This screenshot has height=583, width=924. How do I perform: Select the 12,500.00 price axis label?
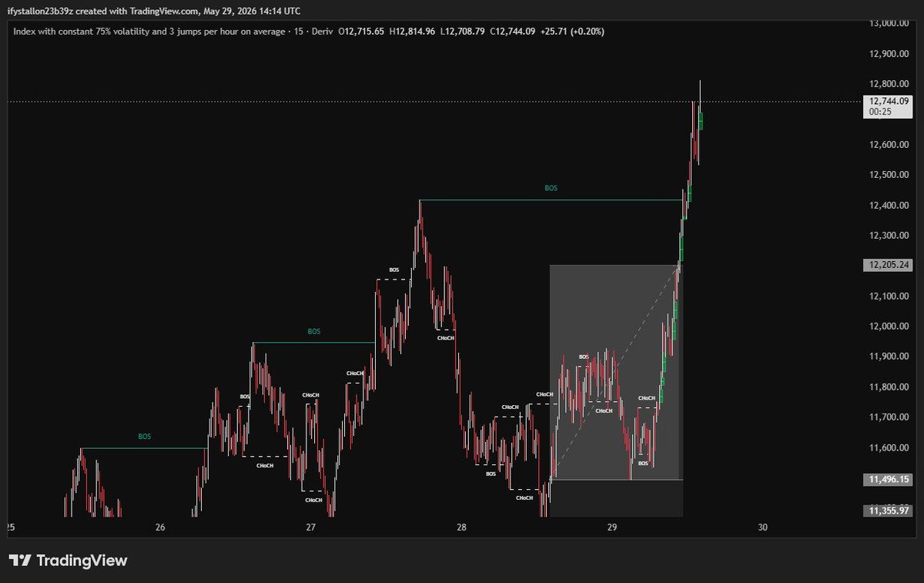click(x=890, y=175)
